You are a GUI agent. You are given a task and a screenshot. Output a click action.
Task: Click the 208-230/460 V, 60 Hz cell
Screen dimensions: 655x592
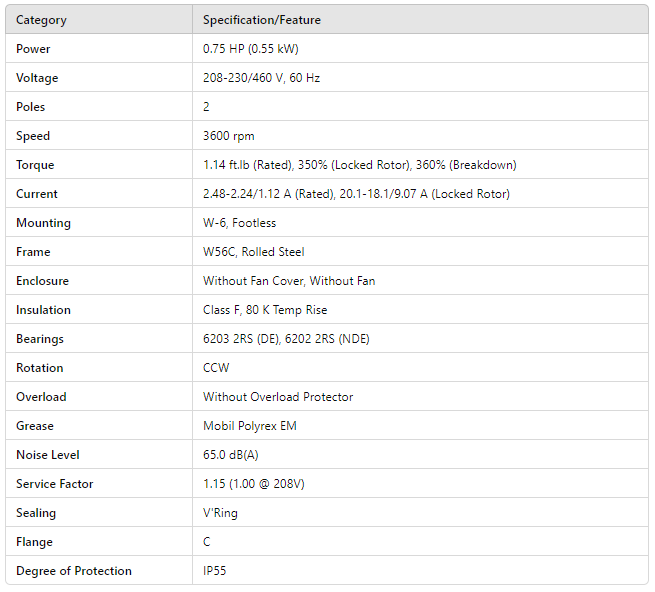[x=261, y=78]
